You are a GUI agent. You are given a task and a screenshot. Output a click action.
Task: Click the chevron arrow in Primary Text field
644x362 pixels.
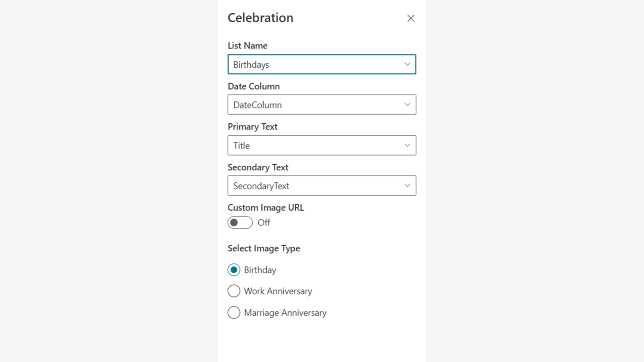point(407,145)
